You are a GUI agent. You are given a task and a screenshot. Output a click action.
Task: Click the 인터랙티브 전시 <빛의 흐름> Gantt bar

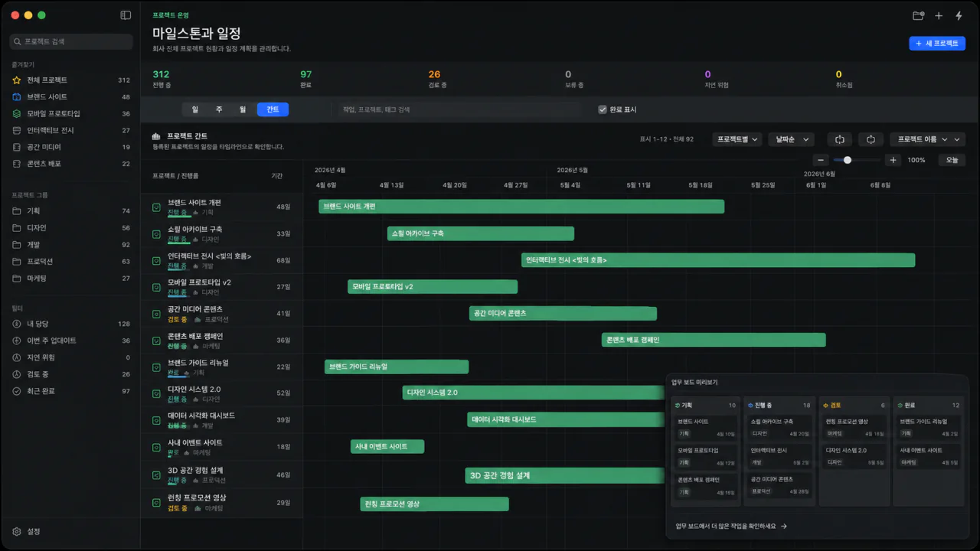point(718,260)
